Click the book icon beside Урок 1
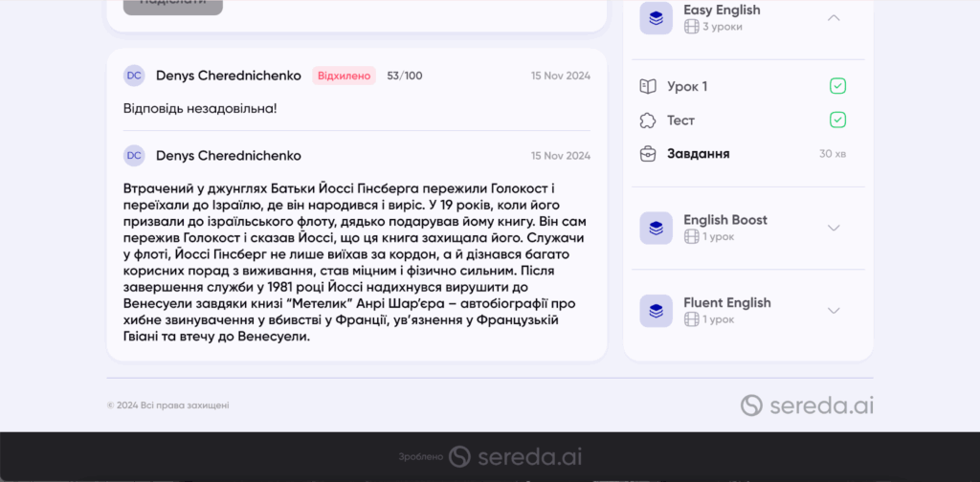This screenshot has height=482, width=980. (x=648, y=87)
